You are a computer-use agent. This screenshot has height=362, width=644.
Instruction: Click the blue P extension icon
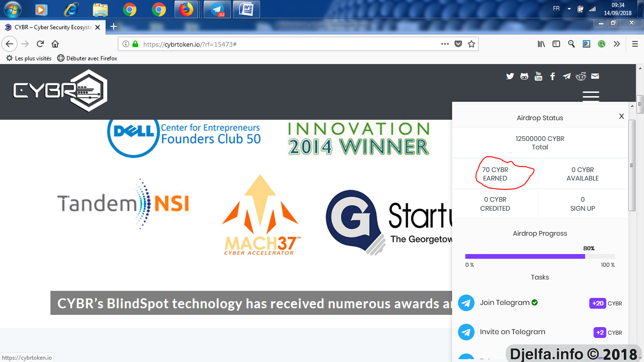click(586, 44)
